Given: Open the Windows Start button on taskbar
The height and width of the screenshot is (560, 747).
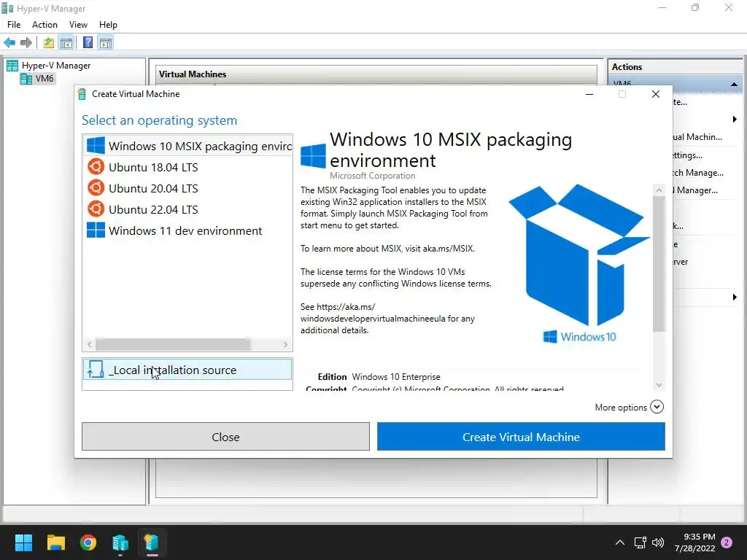Looking at the screenshot, I should pyautogui.click(x=23, y=542).
